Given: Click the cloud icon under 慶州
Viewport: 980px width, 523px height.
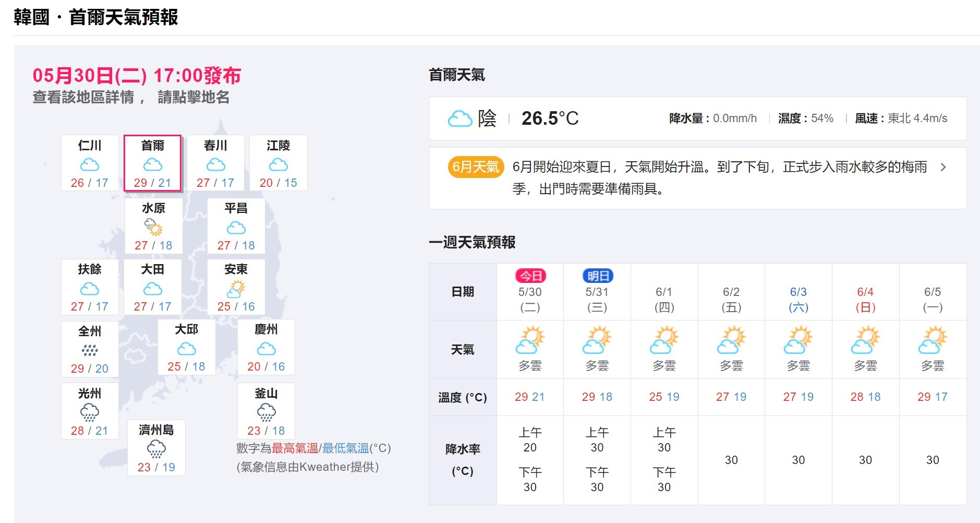Looking at the screenshot, I should click(x=267, y=349).
